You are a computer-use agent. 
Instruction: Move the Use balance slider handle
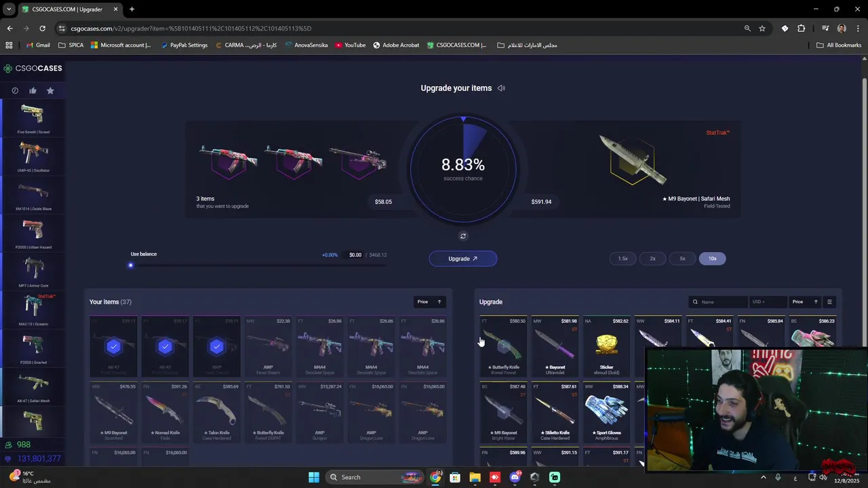(131, 265)
